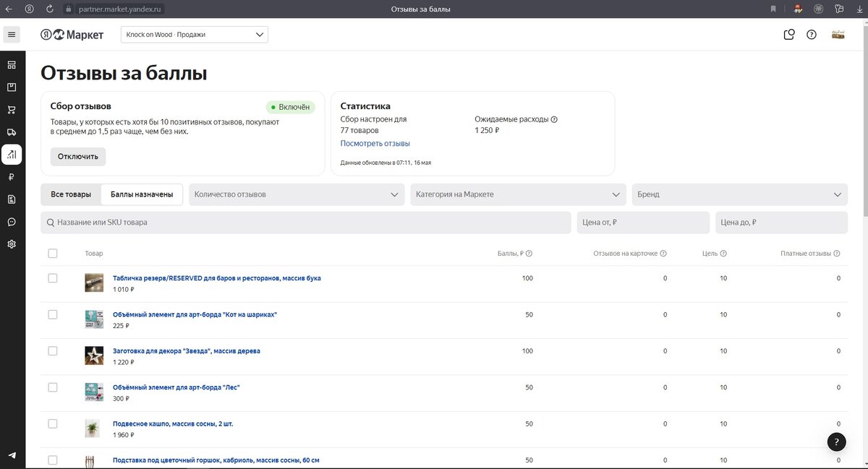Viewport: 868px width, 469px height.
Task: Open the notifications icon in the top header
Action: pos(789,35)
